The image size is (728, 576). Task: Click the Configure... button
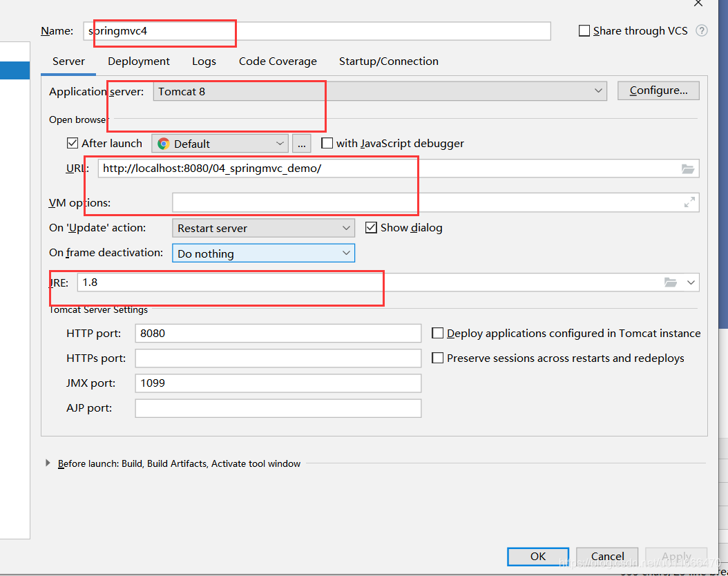pos(658,90)
